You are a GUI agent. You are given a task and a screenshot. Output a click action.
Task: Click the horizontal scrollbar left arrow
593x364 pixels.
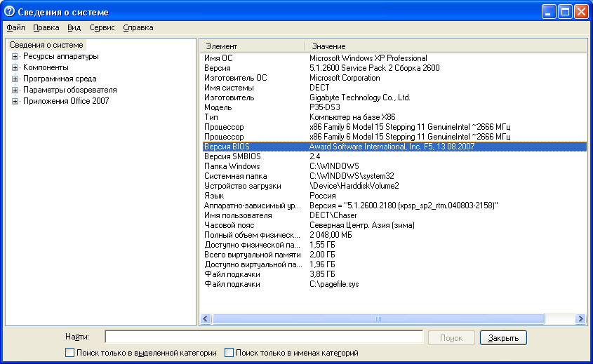(x=206, y=318)
